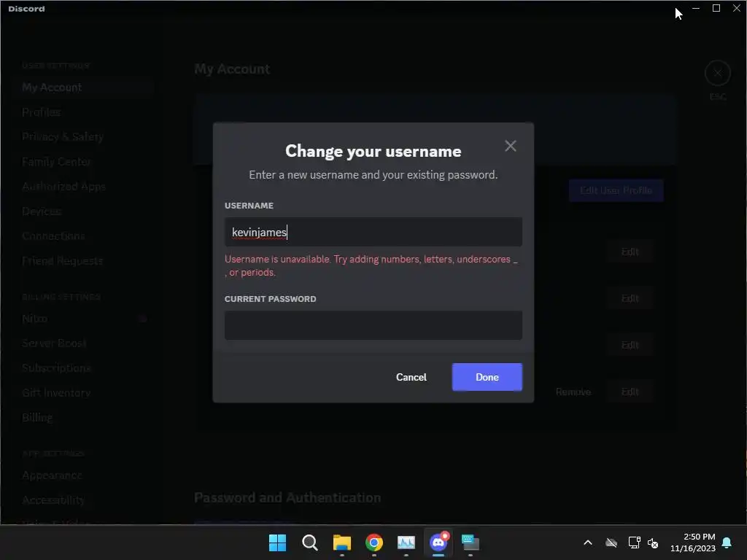Open Google Chrome from the taskbar
The image size is (747, 560).
[374, 542]
